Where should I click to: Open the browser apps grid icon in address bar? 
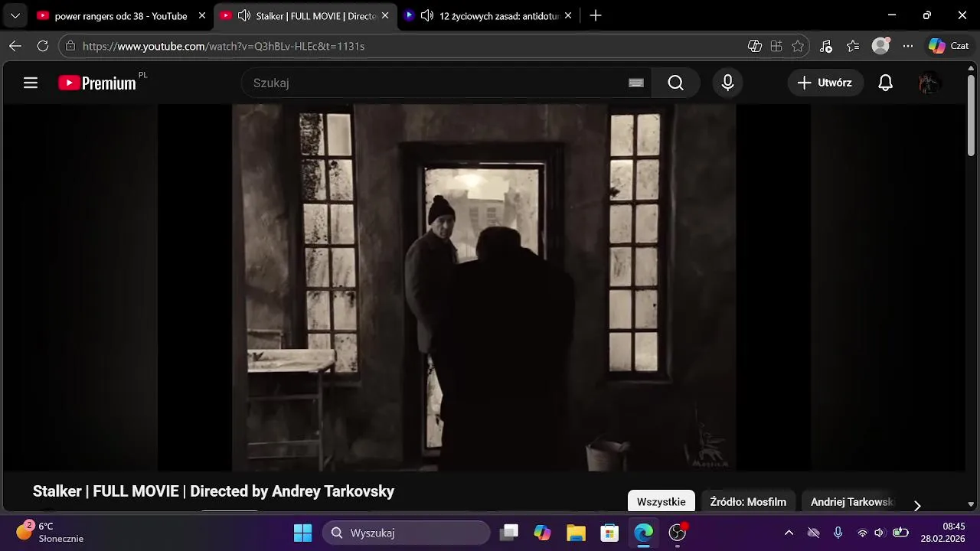(x=776, y=46)
